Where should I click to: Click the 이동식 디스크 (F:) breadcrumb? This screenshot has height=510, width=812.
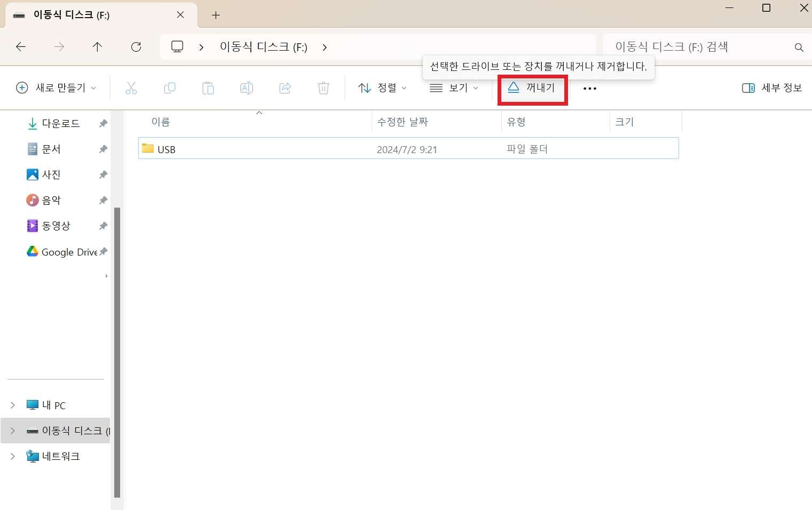(x=264, y=47)
